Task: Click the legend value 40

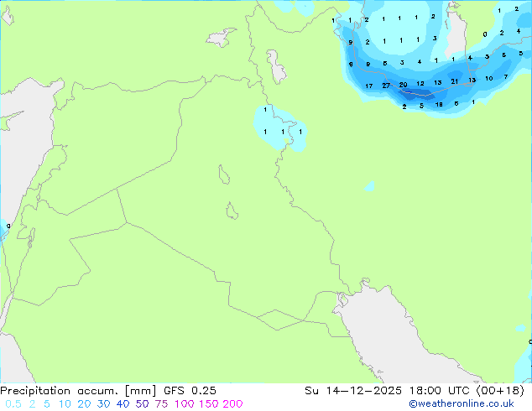Action: pos(123,404)
